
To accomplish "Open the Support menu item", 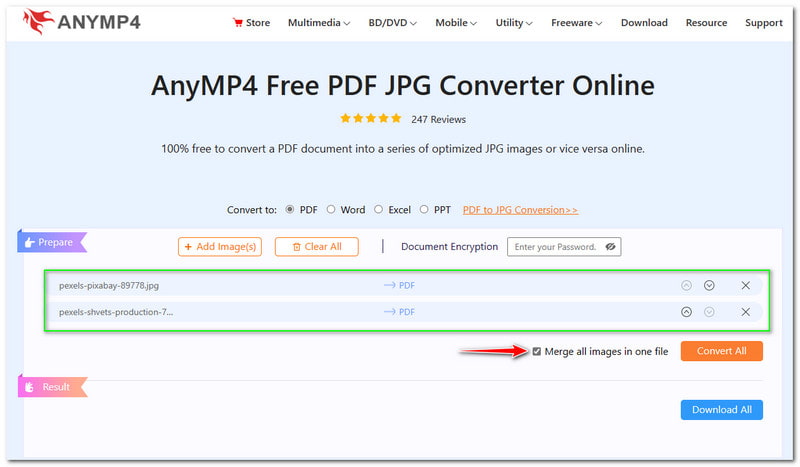I will [763, 22].
